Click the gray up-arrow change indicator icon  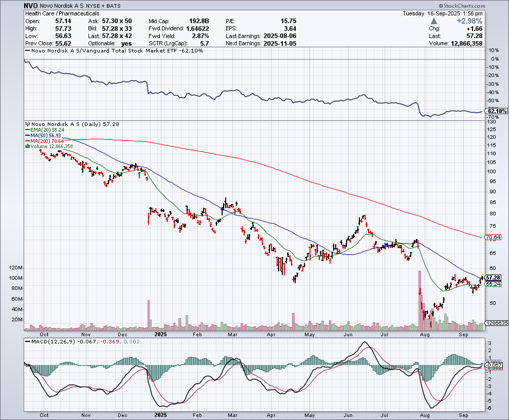434,21
